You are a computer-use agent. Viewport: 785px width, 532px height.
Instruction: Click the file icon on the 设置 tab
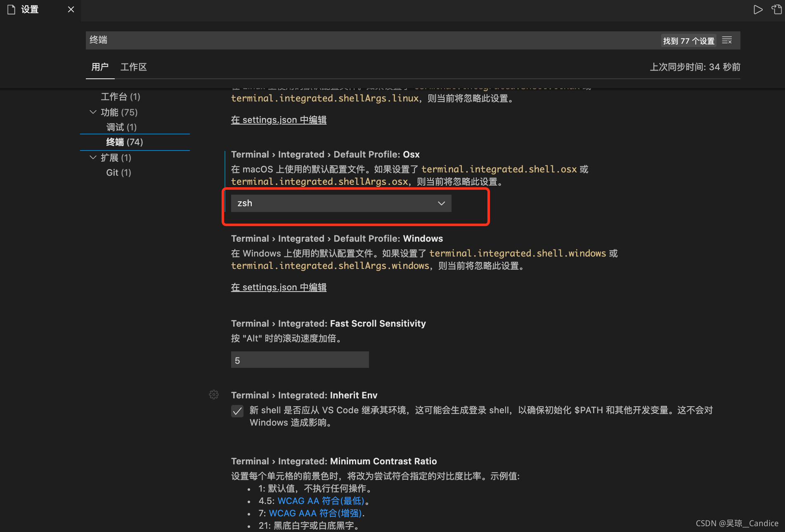pyautogui.click(x=12, y=9)
